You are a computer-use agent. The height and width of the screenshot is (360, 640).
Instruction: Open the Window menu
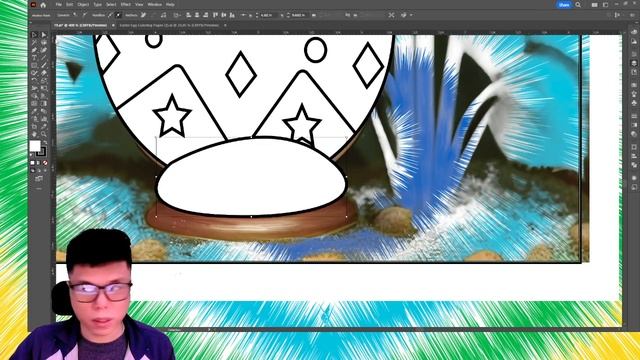154,4
